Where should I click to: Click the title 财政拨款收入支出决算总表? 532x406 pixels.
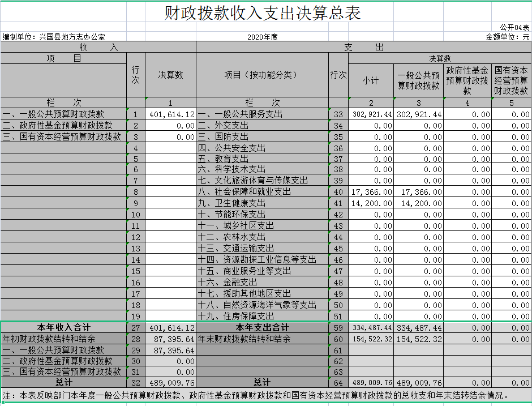(x=263, y=13)
